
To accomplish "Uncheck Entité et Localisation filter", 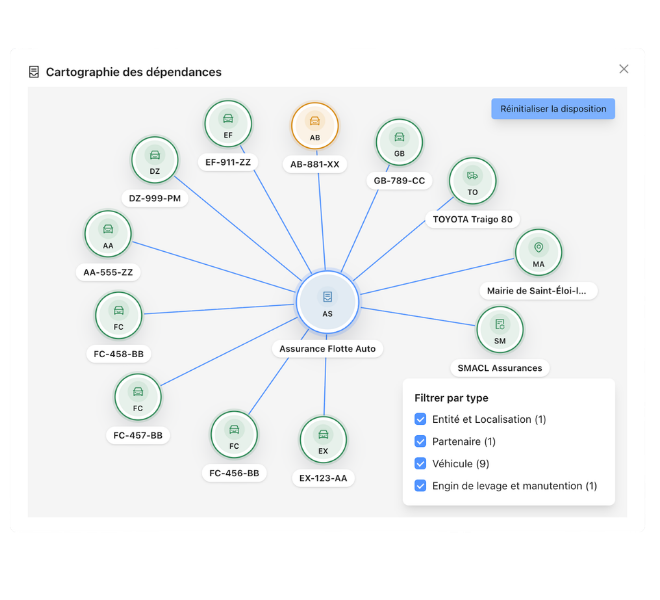I will pyautogui.click(x=420, y=419).
